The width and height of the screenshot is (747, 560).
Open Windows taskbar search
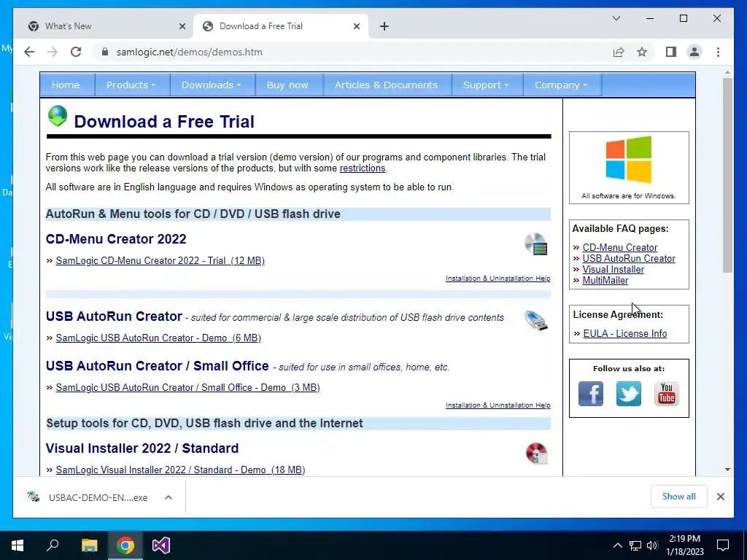tap(53, 545)
